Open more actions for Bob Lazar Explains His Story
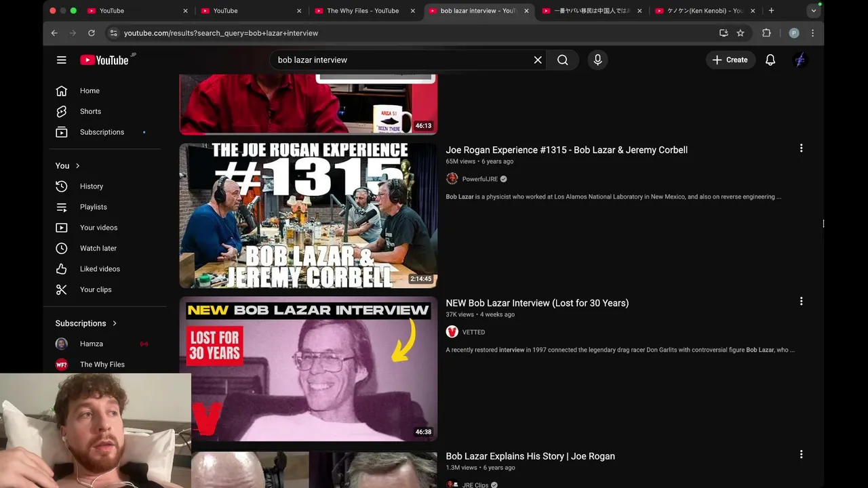 [x=801, y=455]
